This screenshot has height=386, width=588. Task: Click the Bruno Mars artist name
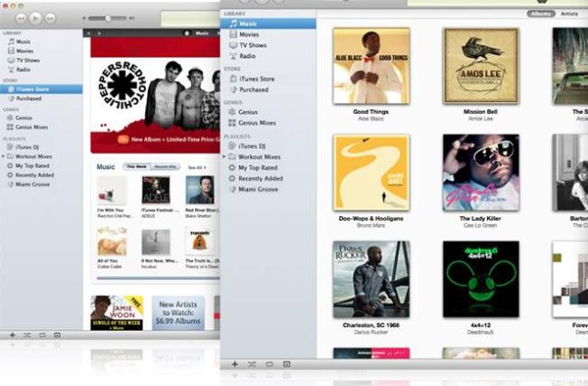pos(371,225)
